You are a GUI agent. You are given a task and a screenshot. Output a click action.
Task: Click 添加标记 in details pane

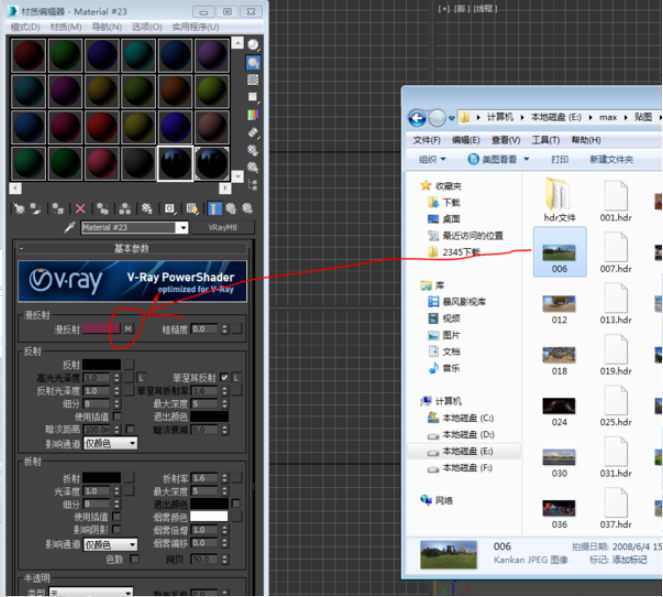(630, 559)
